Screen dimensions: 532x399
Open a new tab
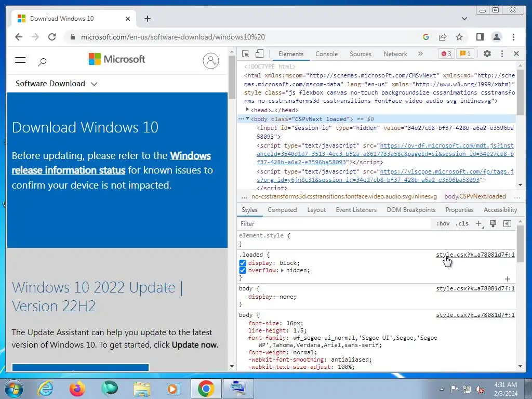coord(147,19)
